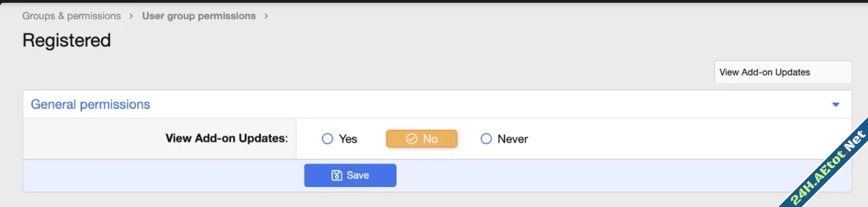The height and width of the screenshot is (207, 868).
Task: Click the floppy disk icon on Save
Action: tap(337, 176)
